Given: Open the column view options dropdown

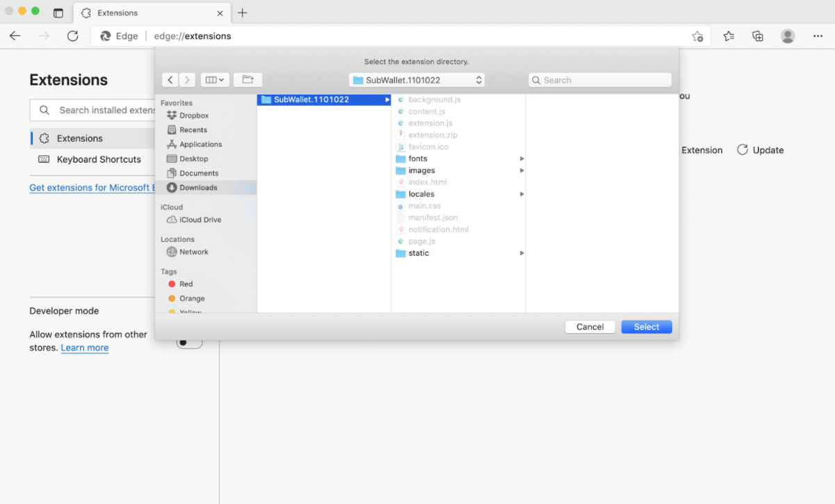Looking at the screenshot, I should click(x=215, y=80).
